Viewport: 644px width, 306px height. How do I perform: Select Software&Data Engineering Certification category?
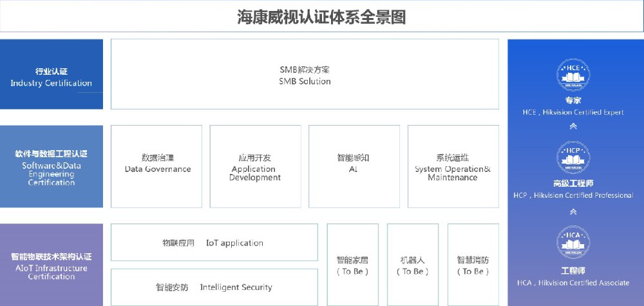(x=52, y=166)
